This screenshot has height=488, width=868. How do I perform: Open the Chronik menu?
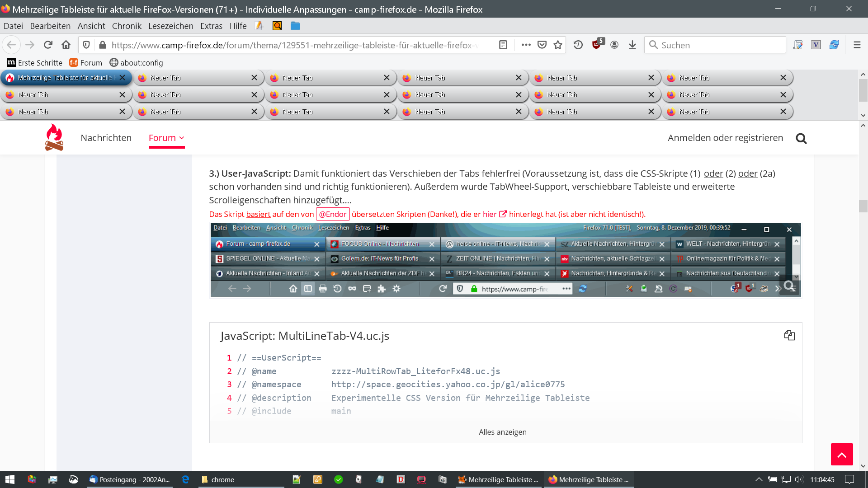(127, 26)
